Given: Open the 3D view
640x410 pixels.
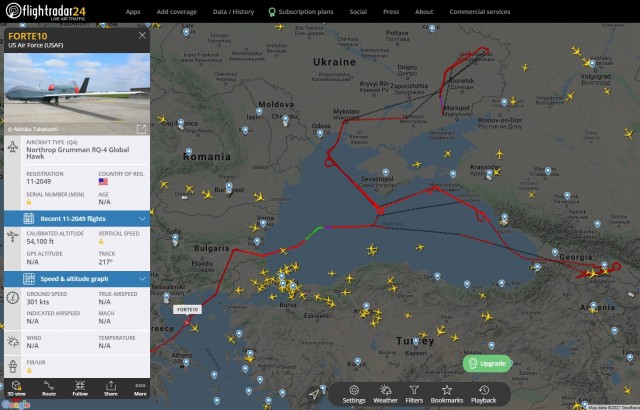Looking at the screenshot, I should (16, 388).
